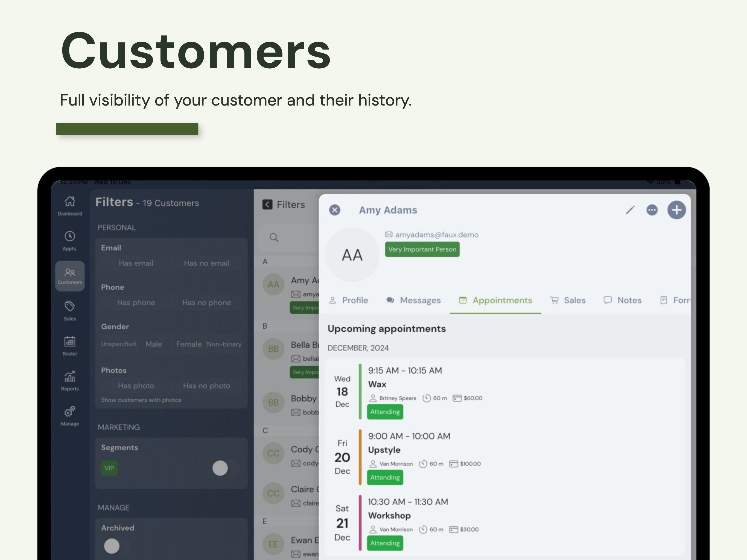Image resolution: width=747 pixels, height=560 pixels.
Task: Open the Appts. clock icon
Action: pyautogui.click(x=70, y=237)
